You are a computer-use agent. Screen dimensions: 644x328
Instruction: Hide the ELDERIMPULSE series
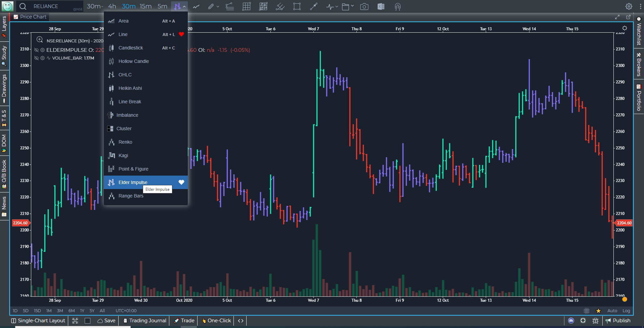tap(37, 50)
